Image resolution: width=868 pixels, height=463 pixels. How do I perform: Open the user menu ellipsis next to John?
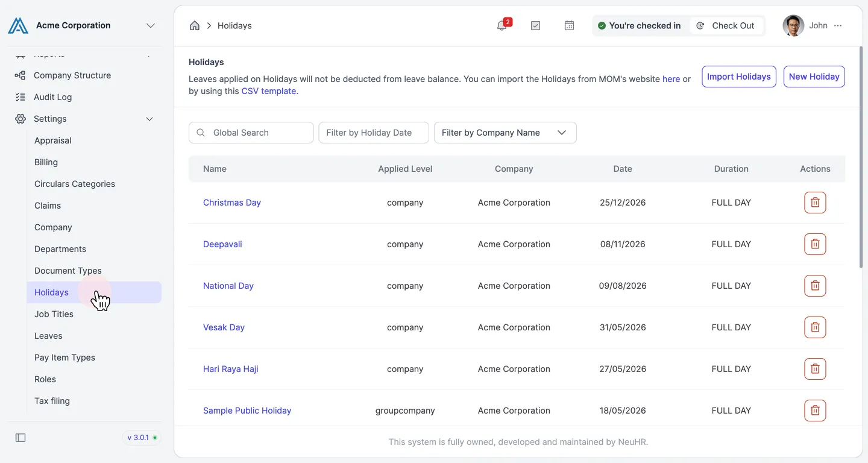[838, 25]
